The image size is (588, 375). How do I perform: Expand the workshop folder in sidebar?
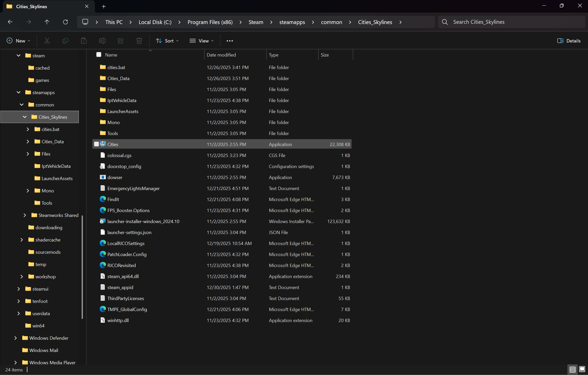(22, 277)
